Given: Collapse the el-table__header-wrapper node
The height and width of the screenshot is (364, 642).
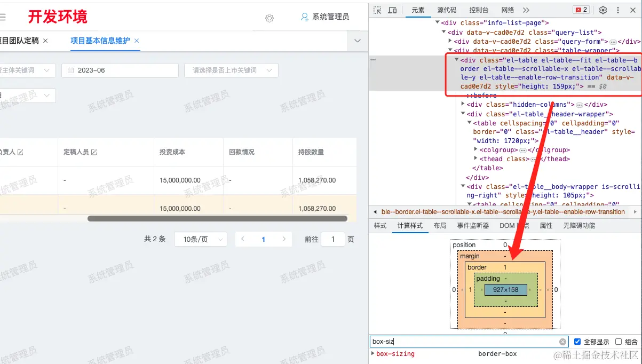Looking at the screenshot, I should 463,114.
